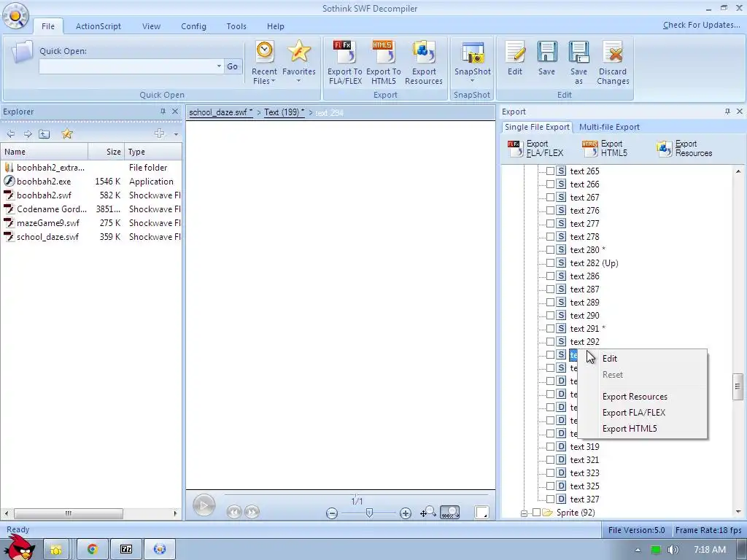This screenshot has width=747, height=560.
Task: Check the text 276 checkbox
Action: (x=550, y=210)
